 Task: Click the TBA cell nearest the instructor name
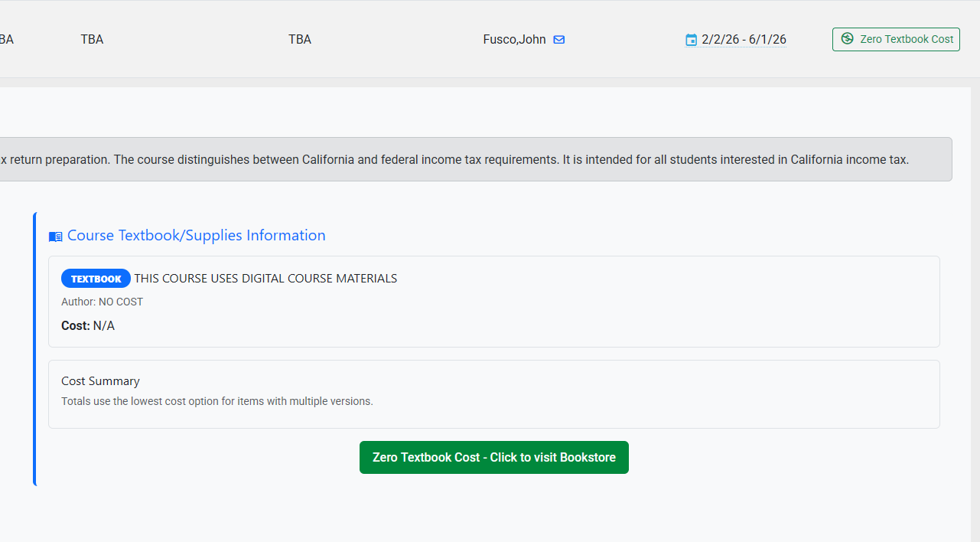[x=300, y=40]
